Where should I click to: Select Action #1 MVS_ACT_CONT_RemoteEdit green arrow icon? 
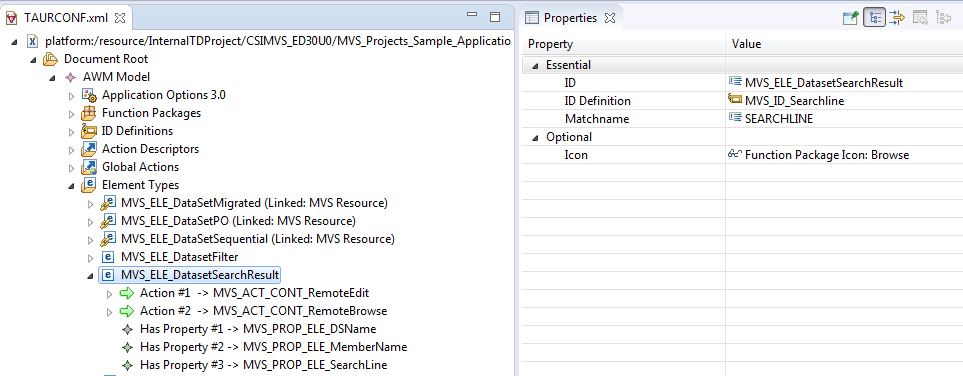pyautogui.click(x=127, y=292)
